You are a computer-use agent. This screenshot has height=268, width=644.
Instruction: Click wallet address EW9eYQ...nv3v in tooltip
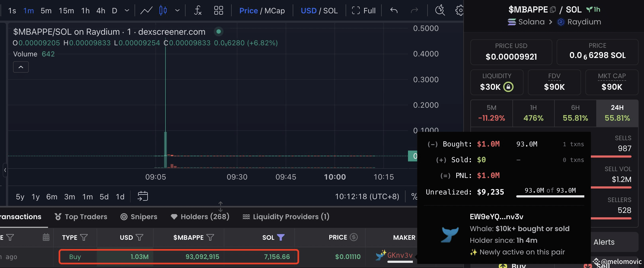pos(496,217)
